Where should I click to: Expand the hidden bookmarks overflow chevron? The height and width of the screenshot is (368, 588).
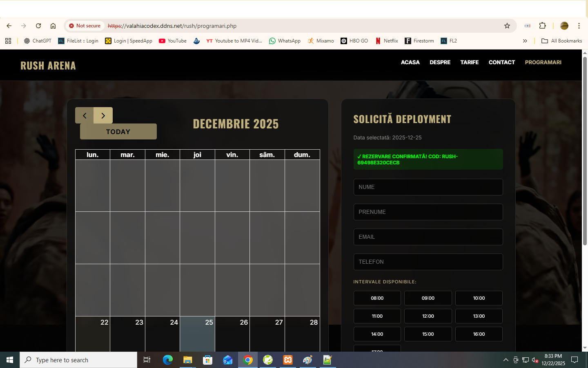tap(525, 41)
